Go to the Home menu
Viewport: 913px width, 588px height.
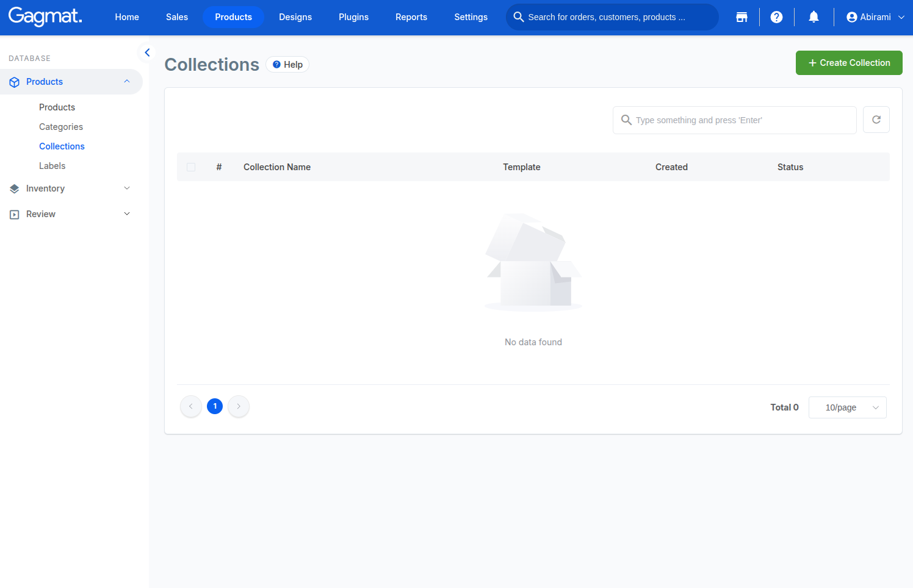click(x=127, y=17)
